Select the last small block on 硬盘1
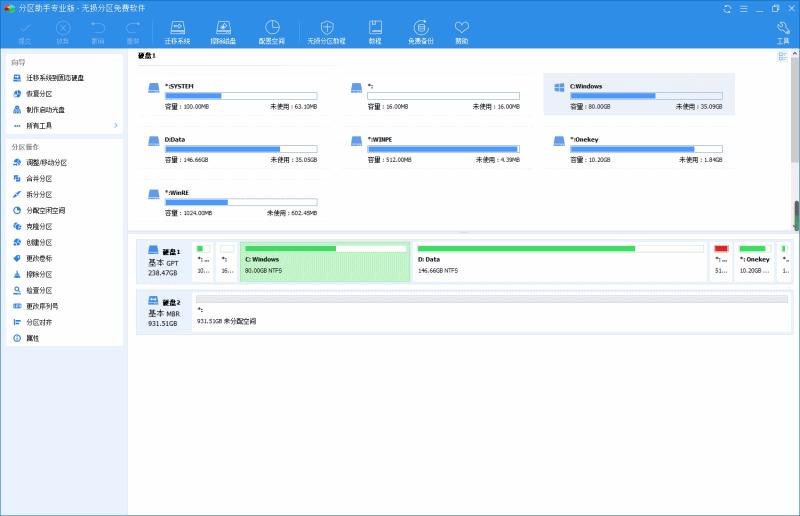The image size is (800, 516). tap(785, 261)
